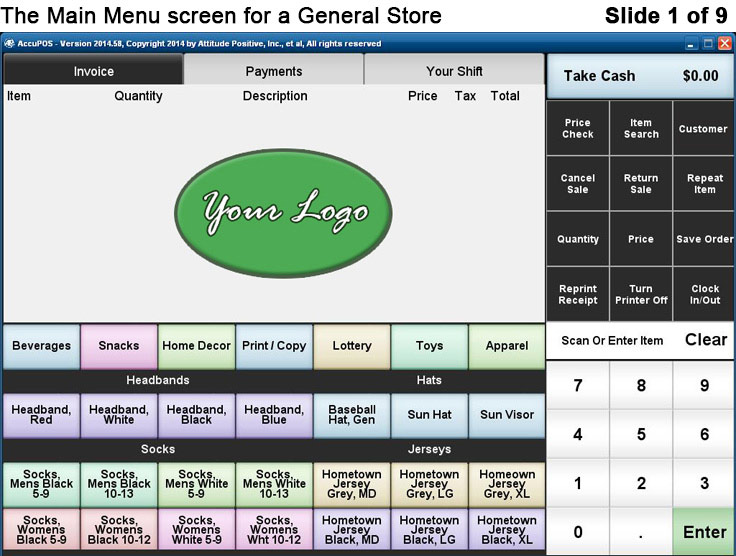This screenshot has height=556, width=736.
Task: Tap keypad number 3
Action: click(704, 483)
